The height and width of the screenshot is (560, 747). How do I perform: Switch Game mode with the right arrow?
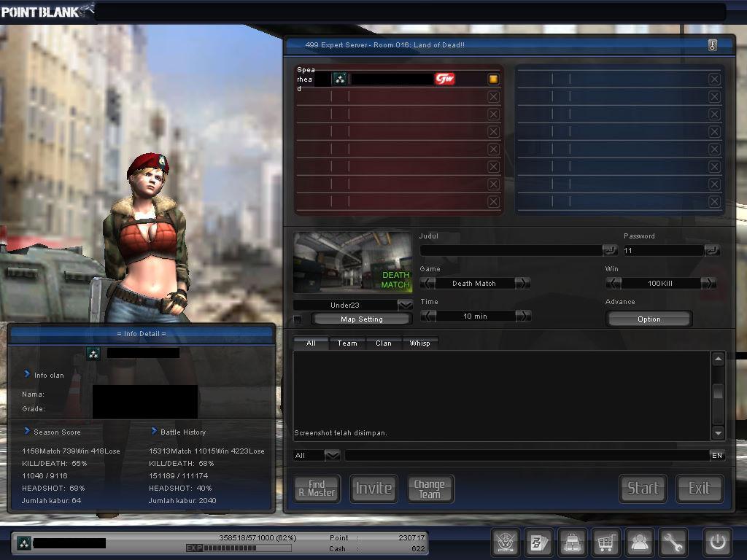pos(522,284)
